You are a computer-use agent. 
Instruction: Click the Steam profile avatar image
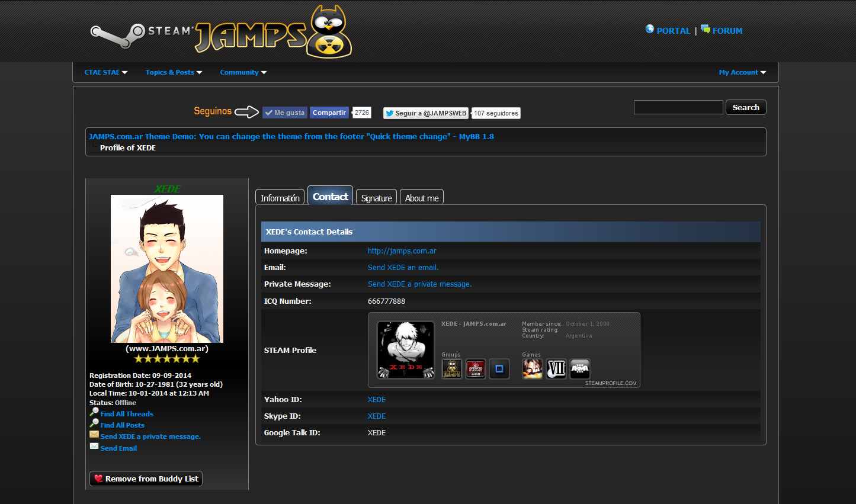point(406,350)
